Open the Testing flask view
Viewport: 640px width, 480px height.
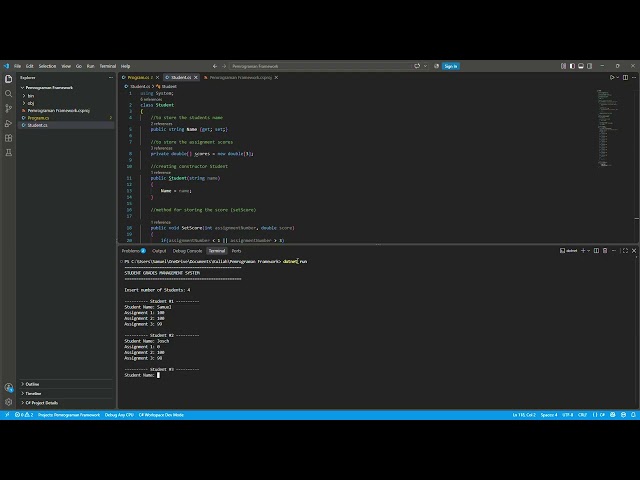[x=9, y=153]
